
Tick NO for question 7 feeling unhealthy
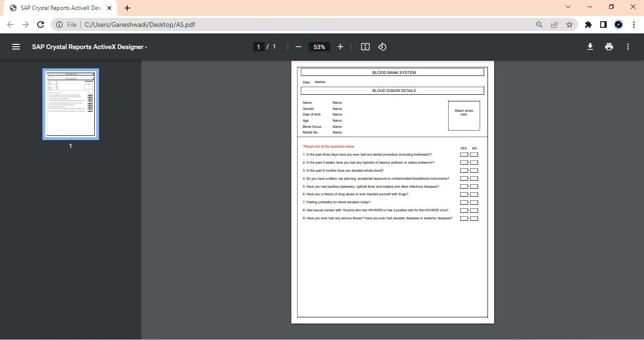coord(474,202)
